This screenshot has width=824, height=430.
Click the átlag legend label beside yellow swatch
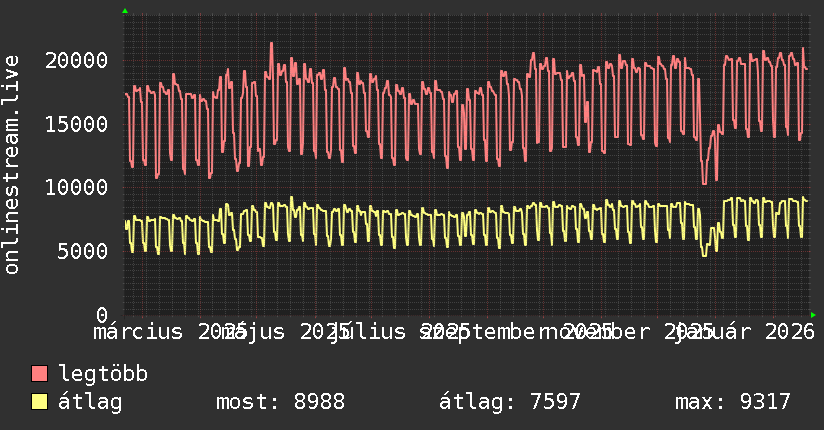click(90, 402)
